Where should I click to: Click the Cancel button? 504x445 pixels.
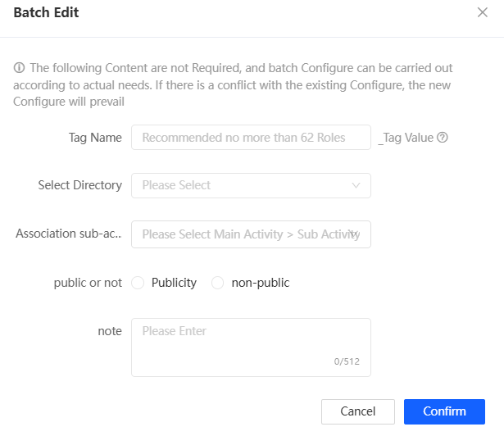click(x=357, y=411)
